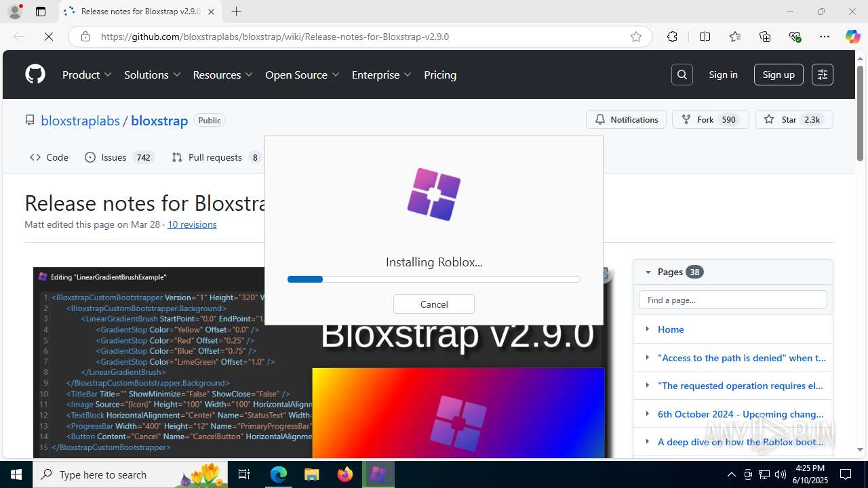Image resolution: width=868 pixels, height=488 pixels.
Task: Open Edge Settings and more menu
Action: (x=825, y=37)
